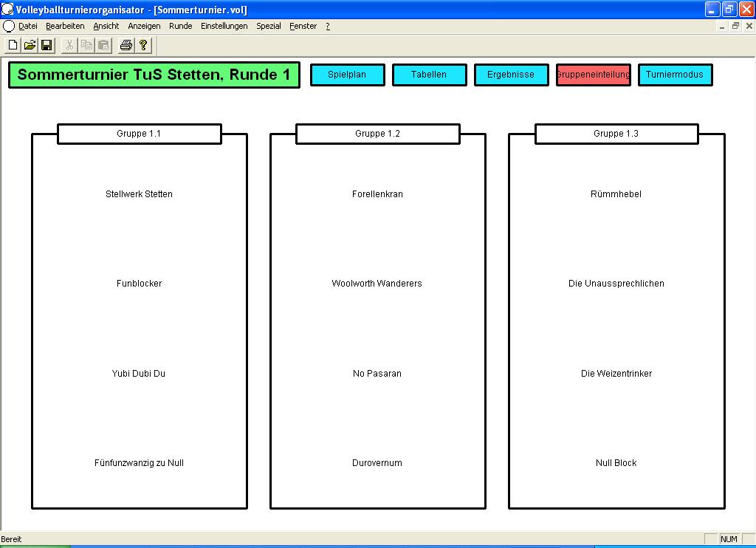Show the Tabellen view
Screen dimensions: 756x548
429,75
